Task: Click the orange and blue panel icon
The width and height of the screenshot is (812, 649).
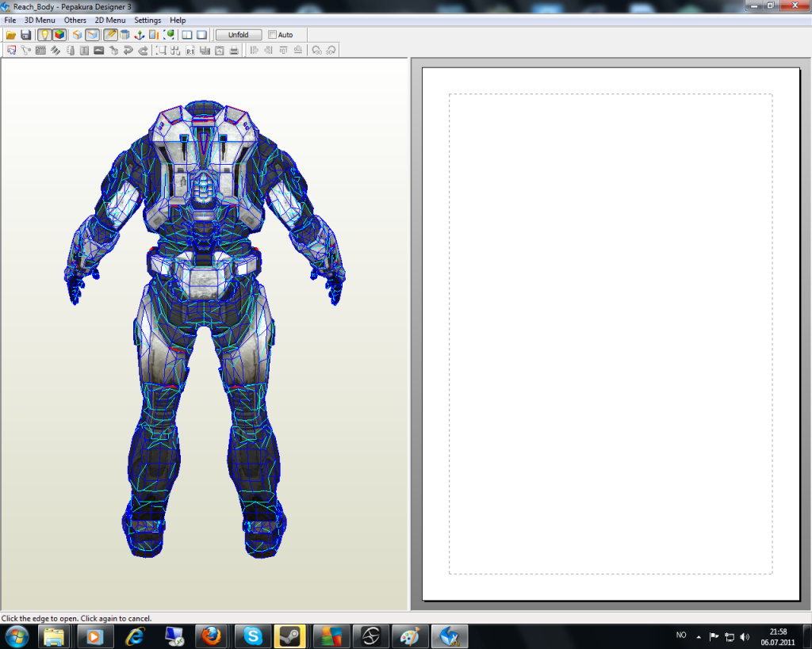Action: click(154, 35)
